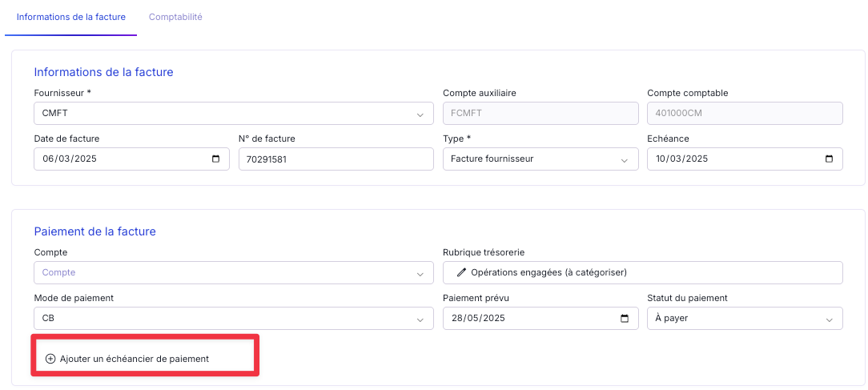Click the Compte comptable field
This screenshot has width=868, height=390.
745,114
